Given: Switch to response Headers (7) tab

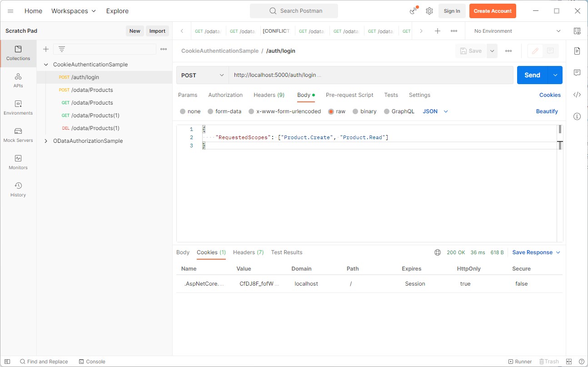Looking at the screenshot, I should tap(248, 252).
